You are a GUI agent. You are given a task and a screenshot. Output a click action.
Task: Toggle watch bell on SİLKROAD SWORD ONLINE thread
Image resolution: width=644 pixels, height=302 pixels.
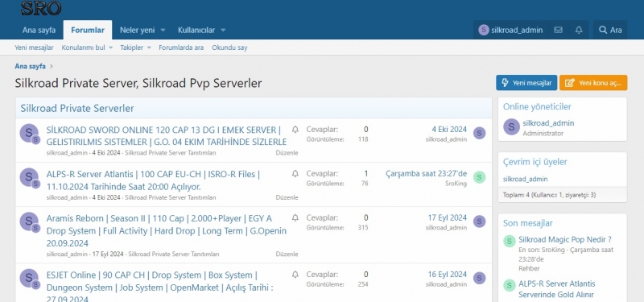pos(295,130)
